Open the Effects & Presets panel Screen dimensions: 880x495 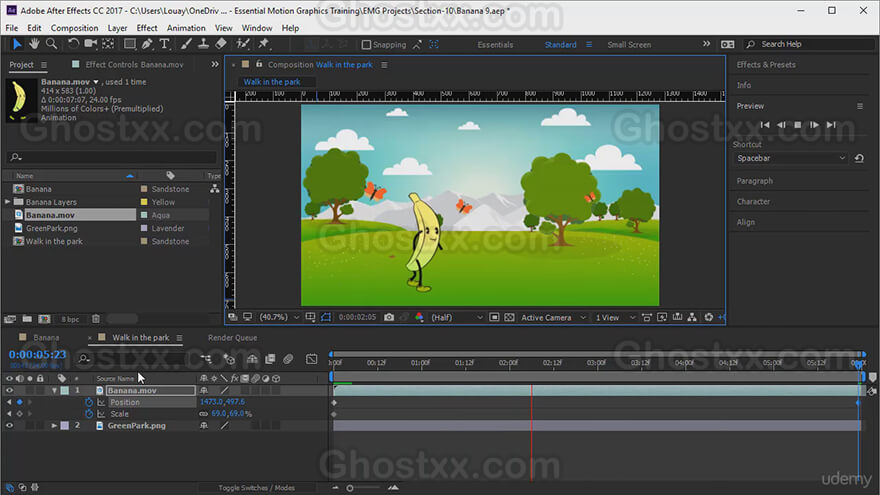pos(766,65)
